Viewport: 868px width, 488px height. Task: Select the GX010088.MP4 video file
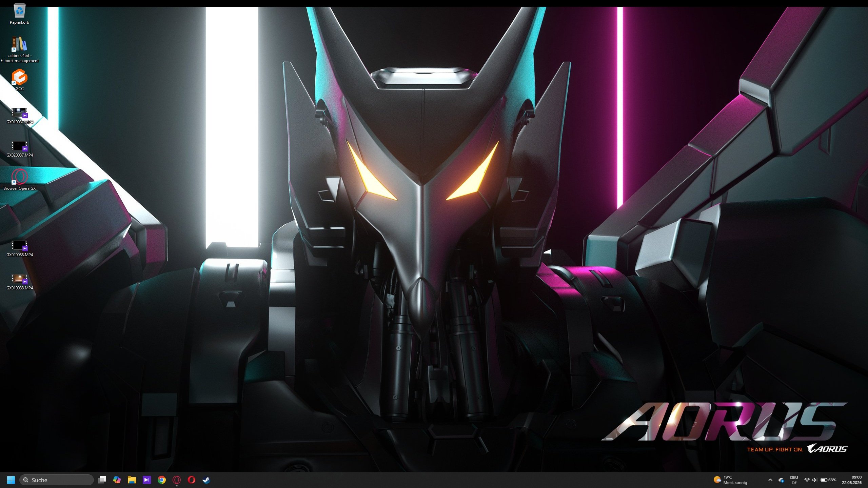(x=19, y=281)
